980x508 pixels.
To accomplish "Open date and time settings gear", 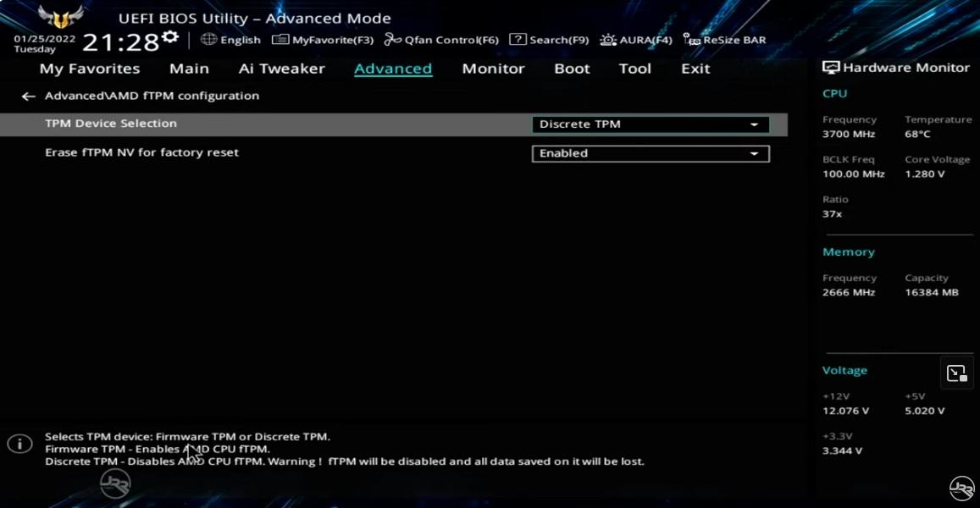I will coord(170,37).
